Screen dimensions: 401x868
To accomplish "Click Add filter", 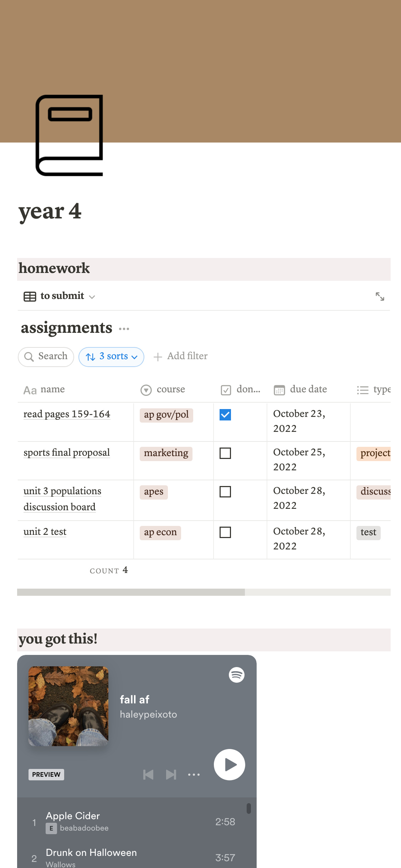I will [181, 356].
